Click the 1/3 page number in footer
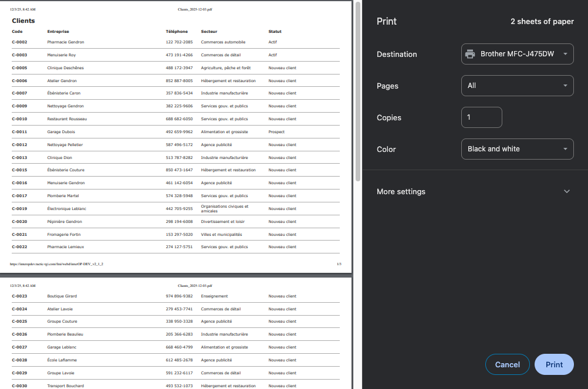 [x=339, y=264]
